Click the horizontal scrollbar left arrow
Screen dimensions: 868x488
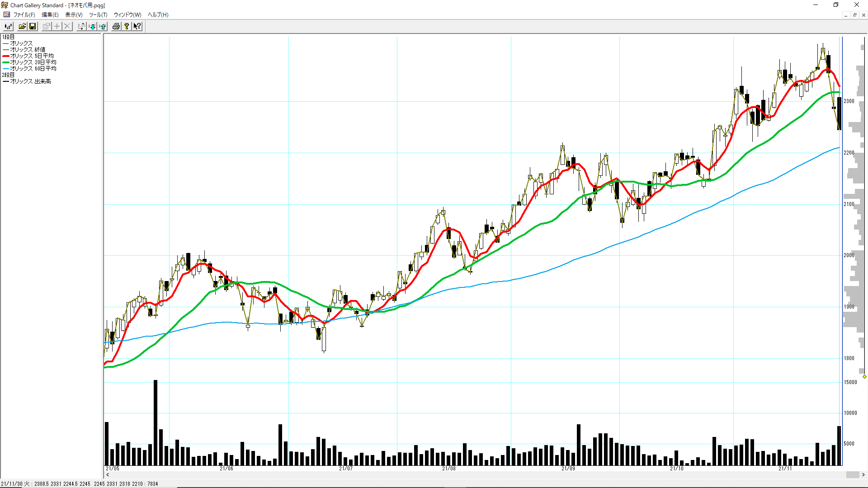(108, 475)
